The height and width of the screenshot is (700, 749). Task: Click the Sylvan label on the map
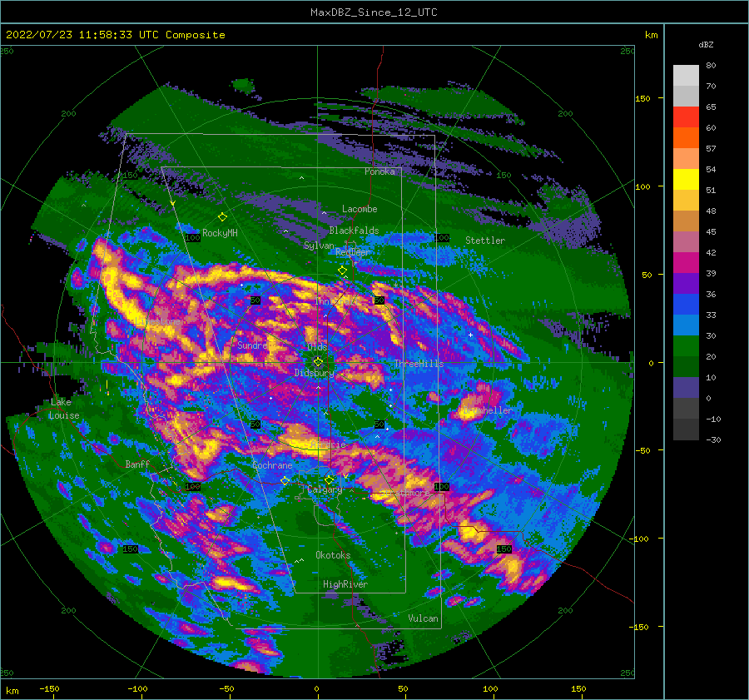click(319, 246)
